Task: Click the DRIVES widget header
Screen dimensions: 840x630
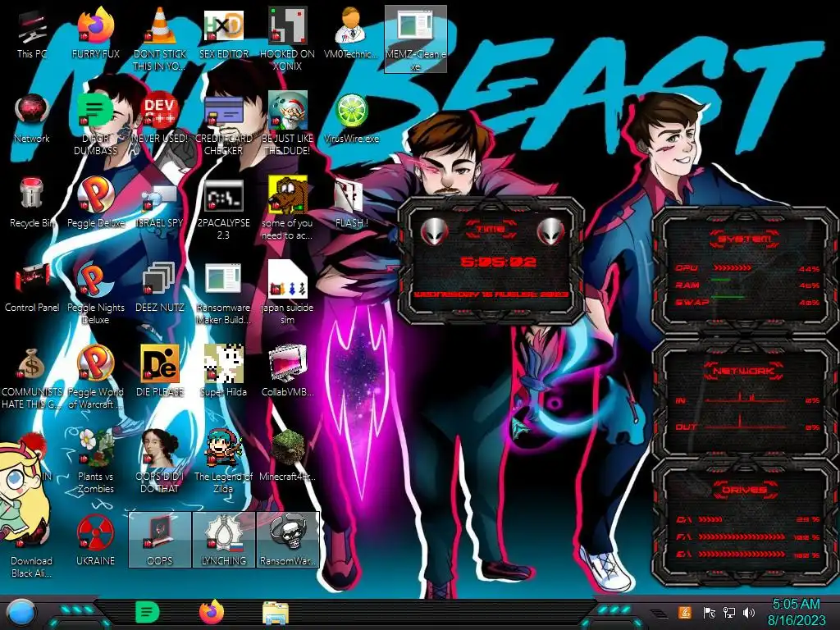Action: (743, 490)
